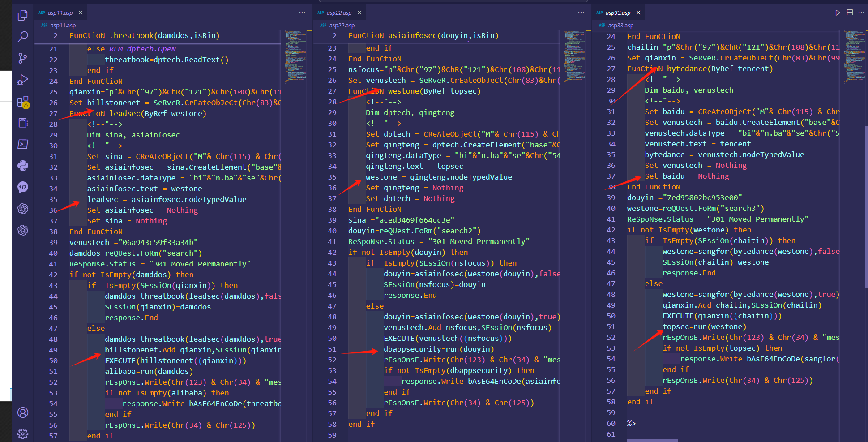Run the asp33.asp file with play icon

838,13
